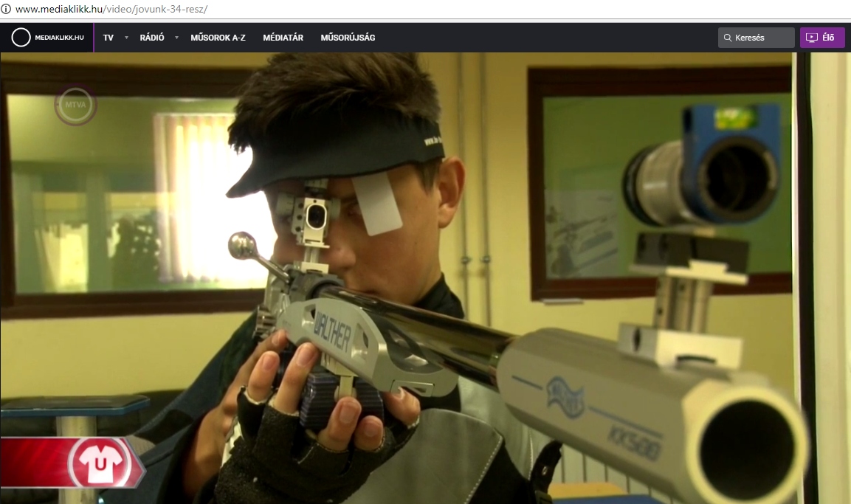Open the MŰSOROK A-Z menu item
Viewport: 851px width, 504px height.
pos(218,38)
